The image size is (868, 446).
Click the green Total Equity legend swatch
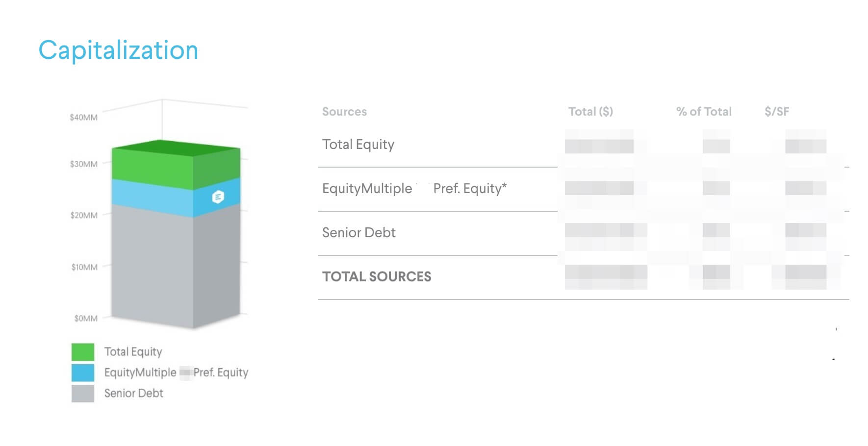[x=82, y=352]
